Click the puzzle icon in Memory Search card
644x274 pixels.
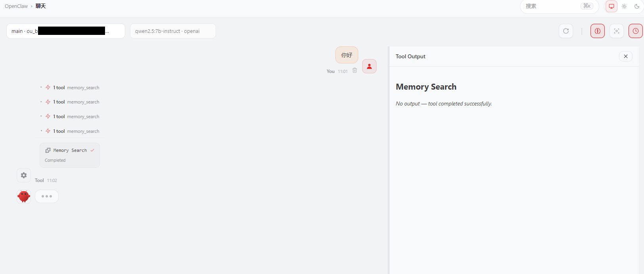coord(48,150)
